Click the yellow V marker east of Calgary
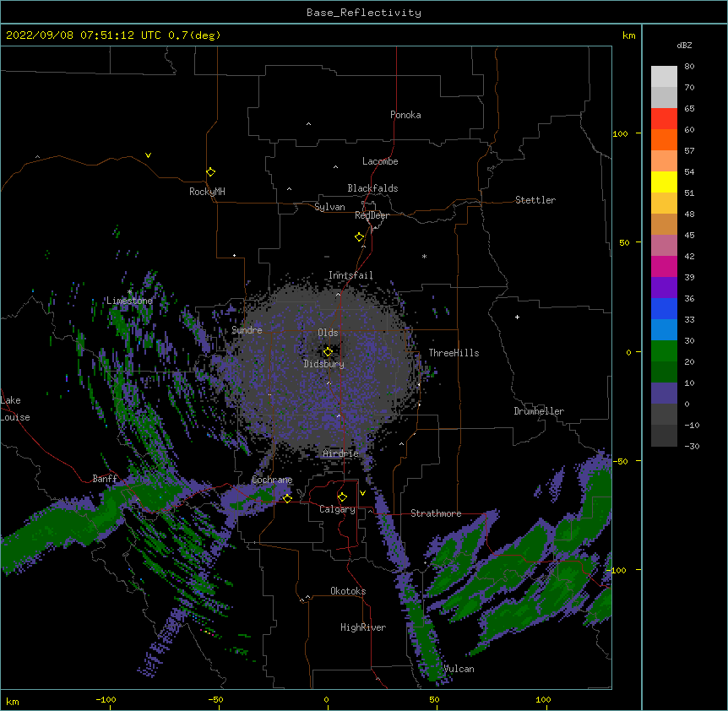 coord(362,493)
